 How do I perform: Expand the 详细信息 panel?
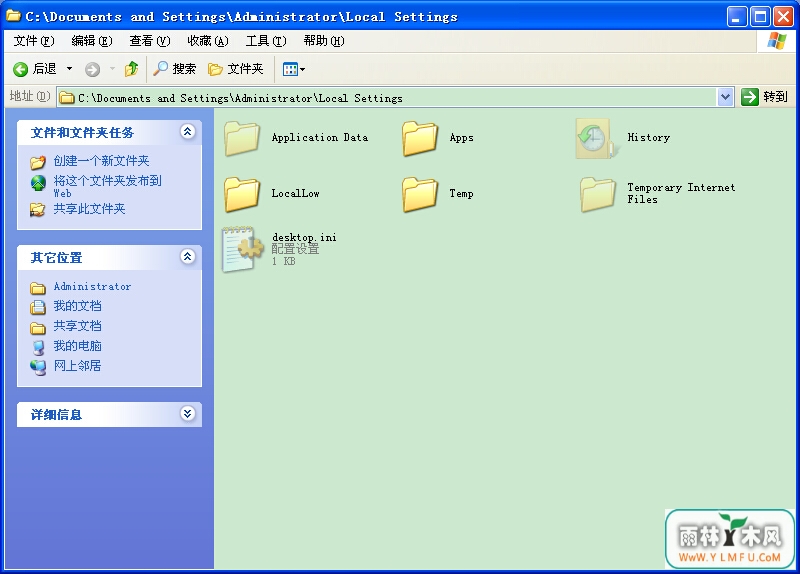pyautogui.click(x=187, y=414)
